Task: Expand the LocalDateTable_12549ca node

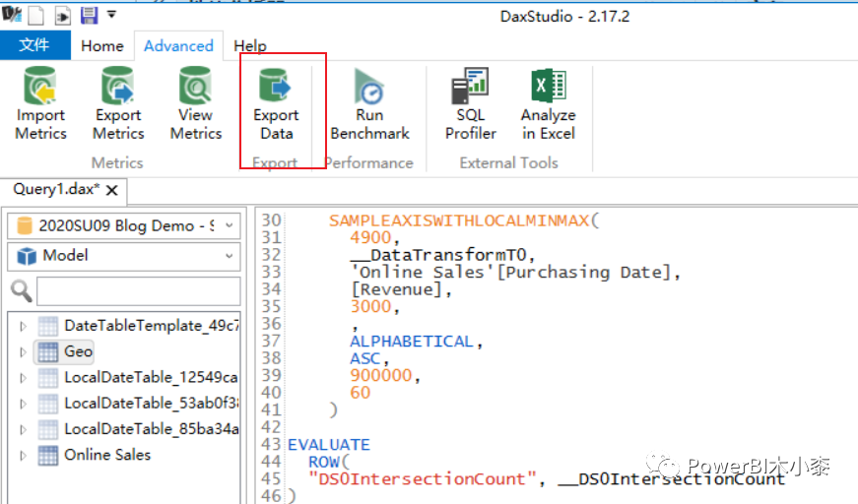Action: tap(23, 378)
